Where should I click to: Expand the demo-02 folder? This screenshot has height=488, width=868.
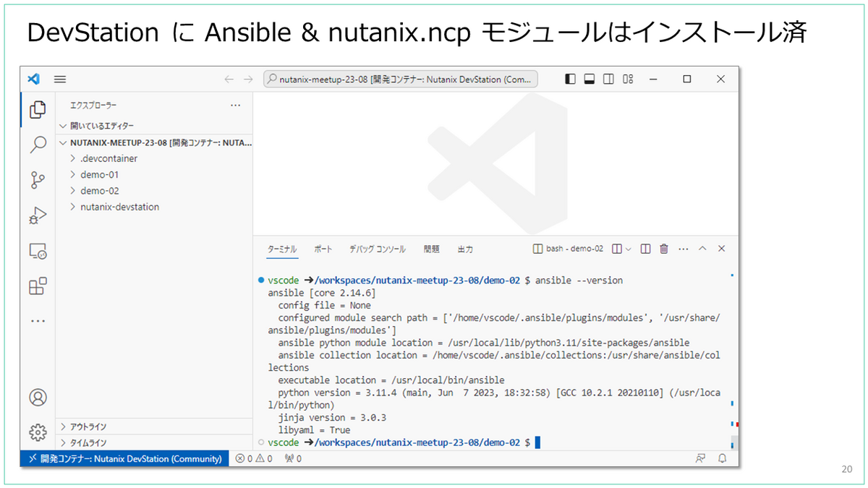[153, 191]
